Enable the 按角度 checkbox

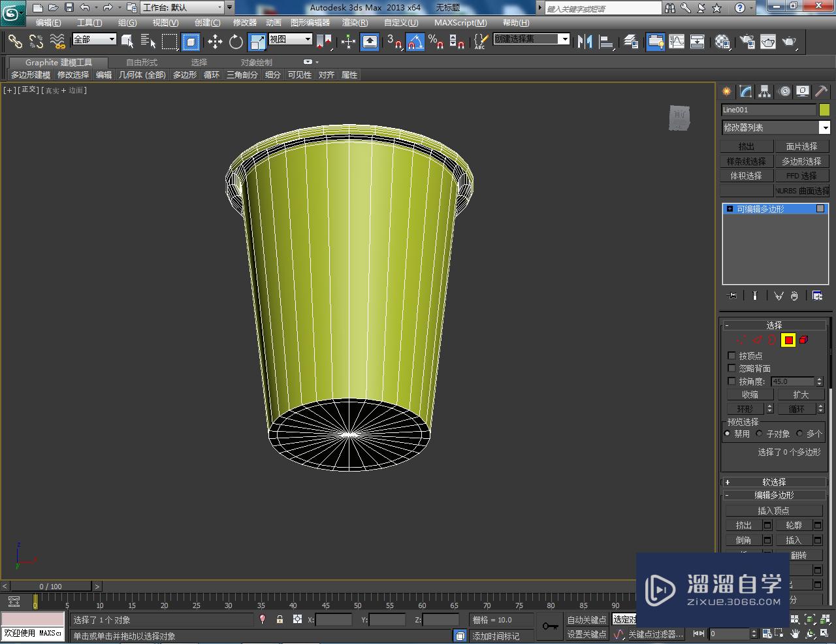[731, 381]
